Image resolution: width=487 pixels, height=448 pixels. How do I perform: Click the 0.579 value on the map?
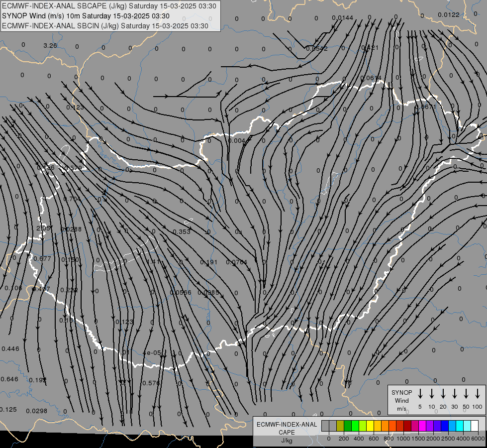73,168
